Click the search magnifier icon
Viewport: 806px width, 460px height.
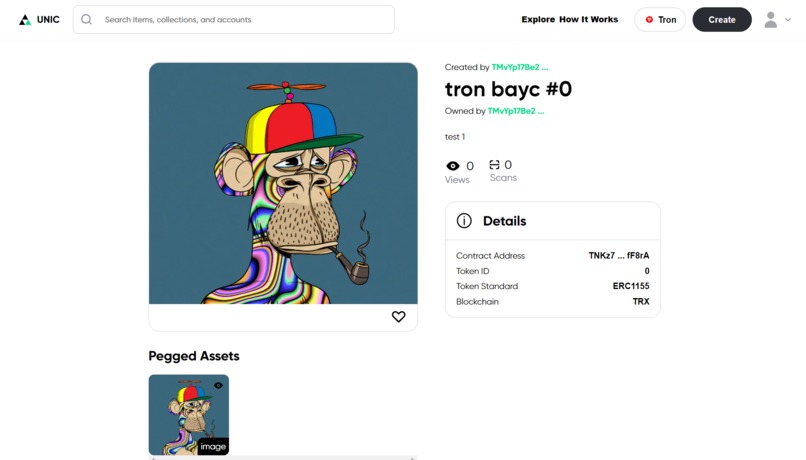point(86,20)
